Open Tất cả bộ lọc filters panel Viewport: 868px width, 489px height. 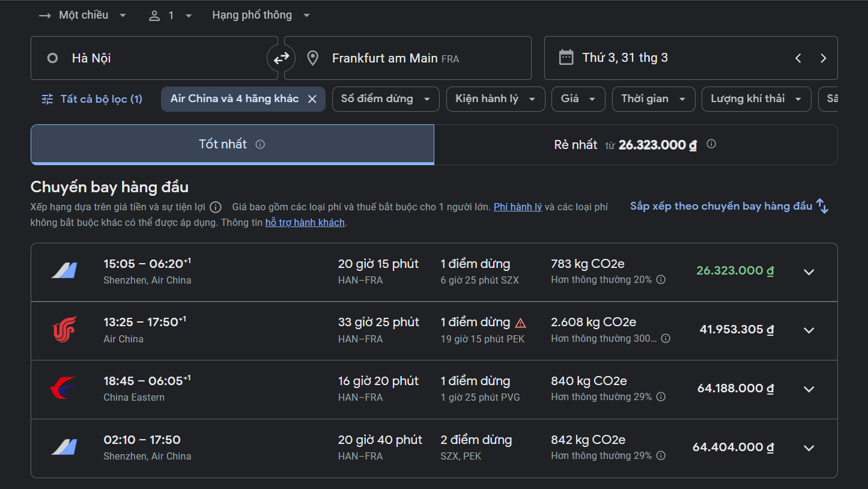pyautogui.click(x=93, y=99)
